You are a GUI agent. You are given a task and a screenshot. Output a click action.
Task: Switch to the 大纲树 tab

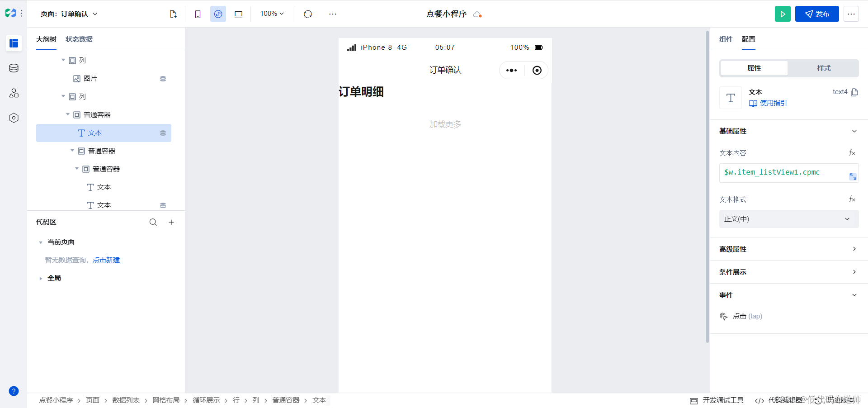[46, 39]
